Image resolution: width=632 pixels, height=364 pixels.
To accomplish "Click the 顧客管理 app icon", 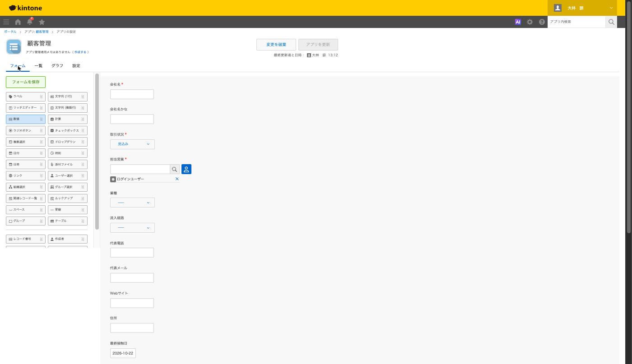I will (x=14, y=46).
